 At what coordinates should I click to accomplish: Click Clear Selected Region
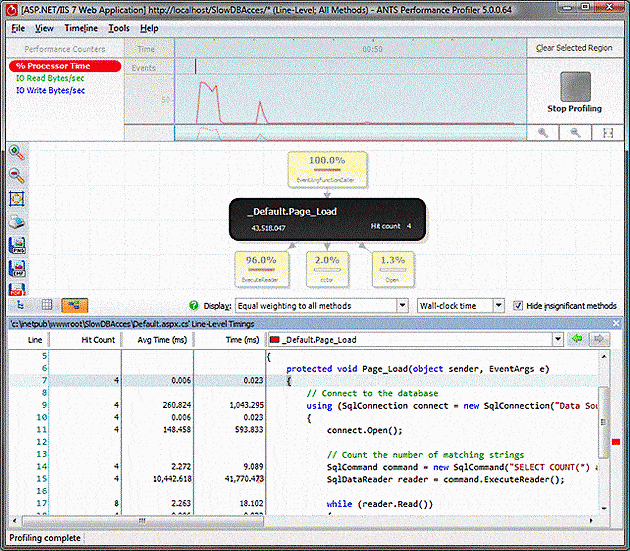pyautogui.click(x=574, y=48)
